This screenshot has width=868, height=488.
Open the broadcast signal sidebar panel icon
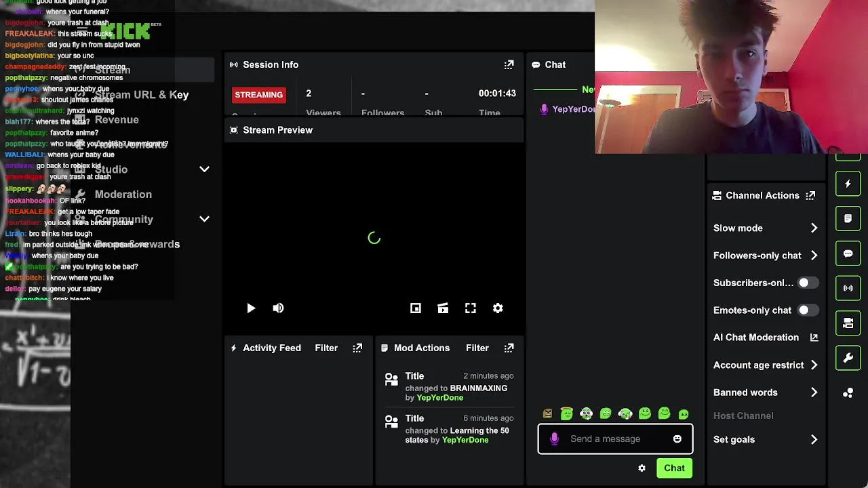point(848,288)
